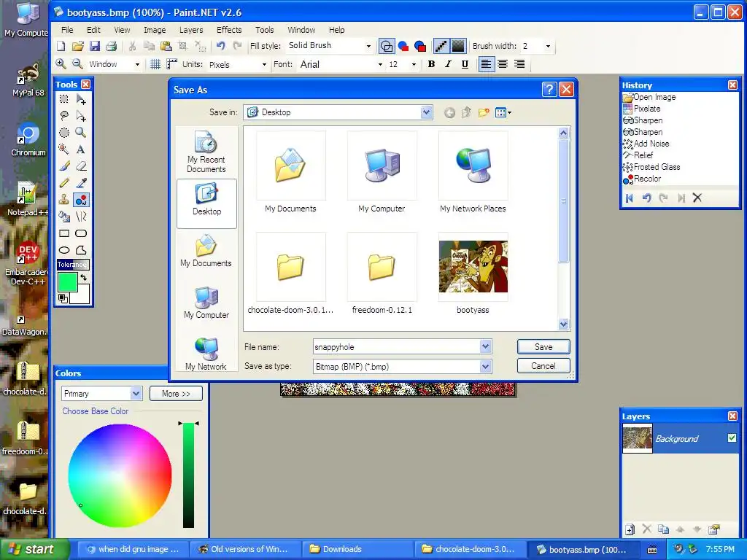Open the Units dropdown
The image size is (747, 560).
click(264, 64)
